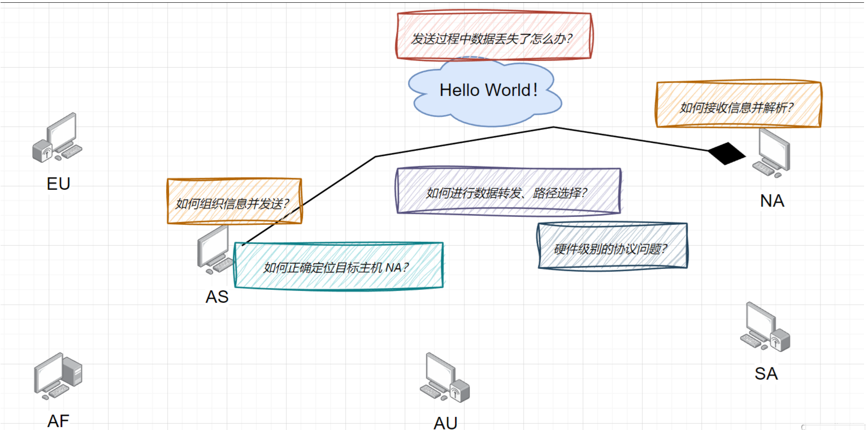Click the EU label text
Image resolution: width=868 pixels, height=430 pixels.
click(58, 184)
